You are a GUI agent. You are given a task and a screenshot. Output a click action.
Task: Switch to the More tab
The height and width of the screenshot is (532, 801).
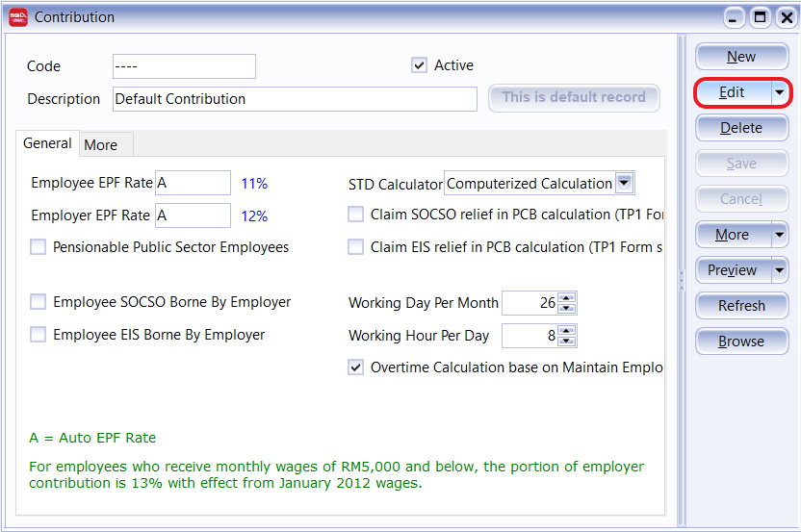101,145
